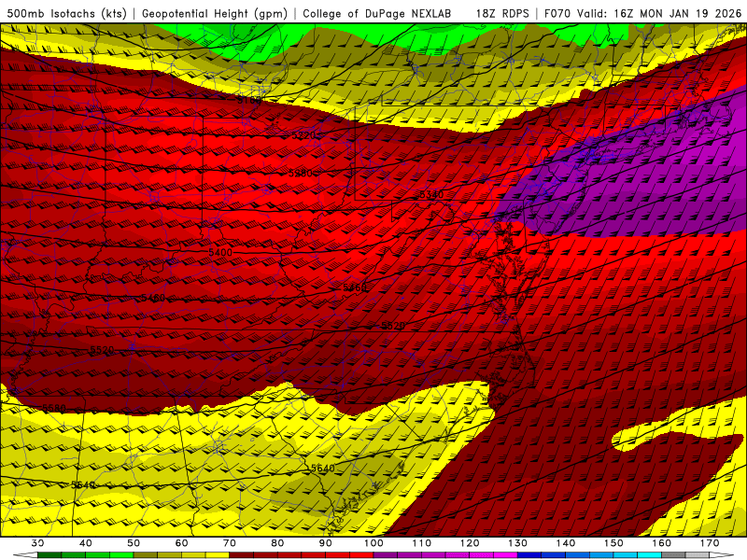This screenshot has width=747, height=560.
Task: Click the 140 knot legend label
Action: tap(566, 543)
